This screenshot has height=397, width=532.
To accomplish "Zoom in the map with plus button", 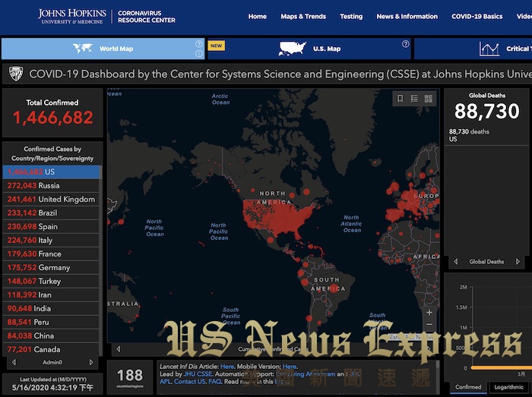I will coord(429,312).
